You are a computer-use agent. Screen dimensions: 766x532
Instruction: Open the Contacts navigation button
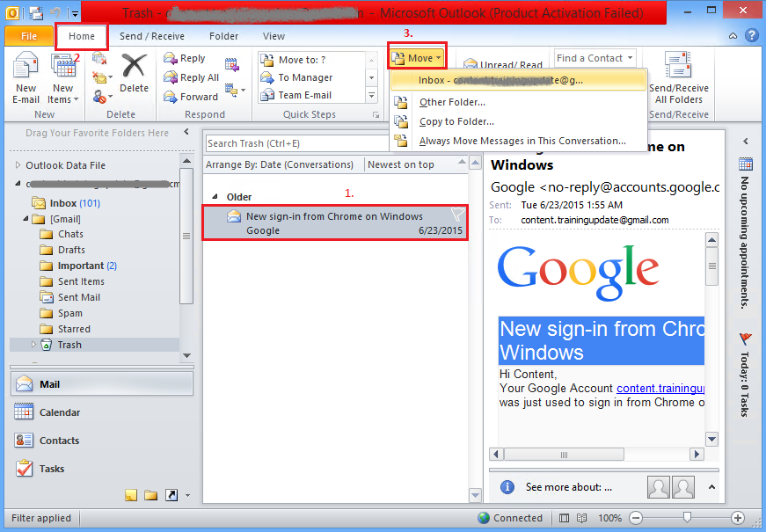102,441
